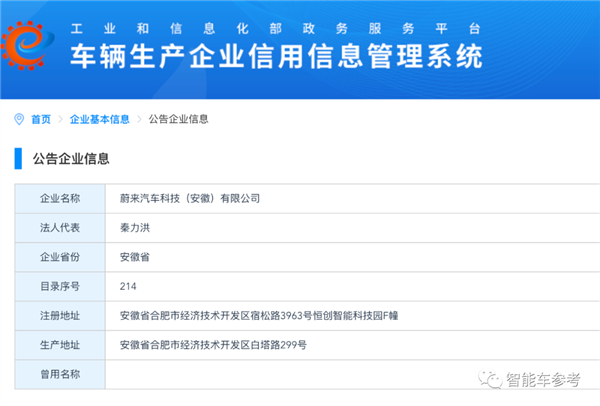Click the 车辆生产企业信用信息管理系统 title
600x406 pixels.
coord(276,56)
